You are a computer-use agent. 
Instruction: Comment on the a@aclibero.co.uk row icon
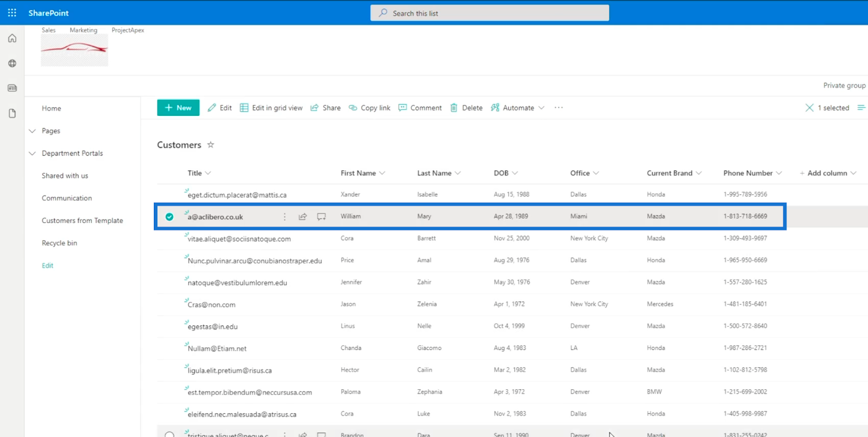click(321, 217)
